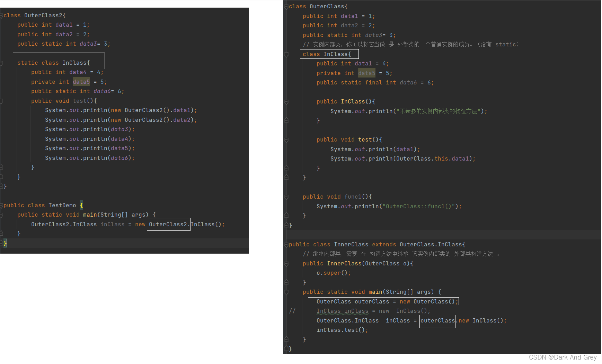This screenshot has height=364, width=602.
Task: Select highlighted data5 in OuterClass's InClass
Action: 367,73
